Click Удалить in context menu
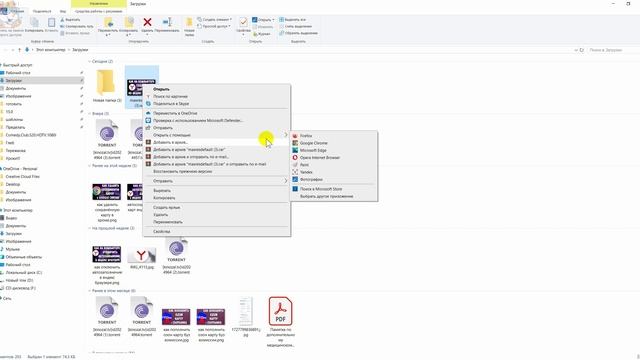640x360 pixels. [x=160, y=215]
